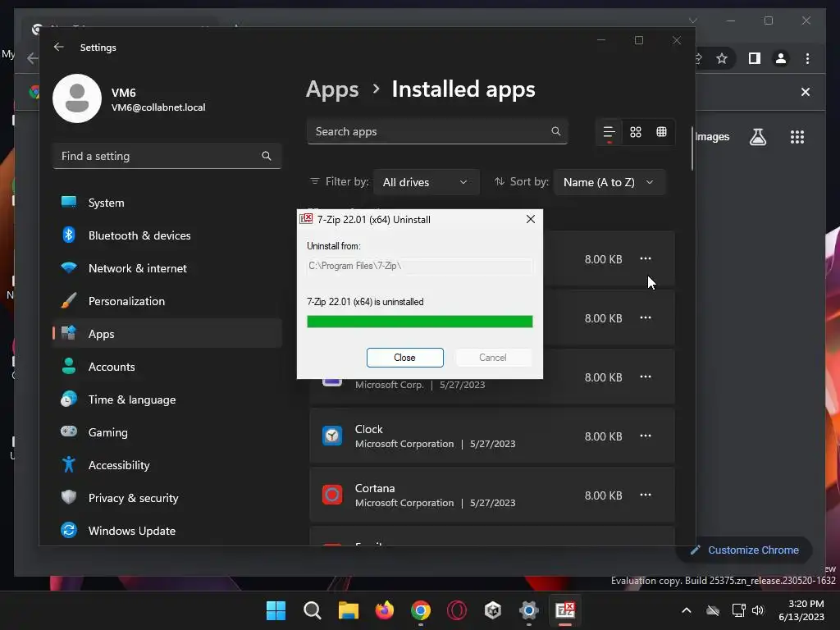Open System settings category
The height and width of the screenshot is (630, 840).
167,203
